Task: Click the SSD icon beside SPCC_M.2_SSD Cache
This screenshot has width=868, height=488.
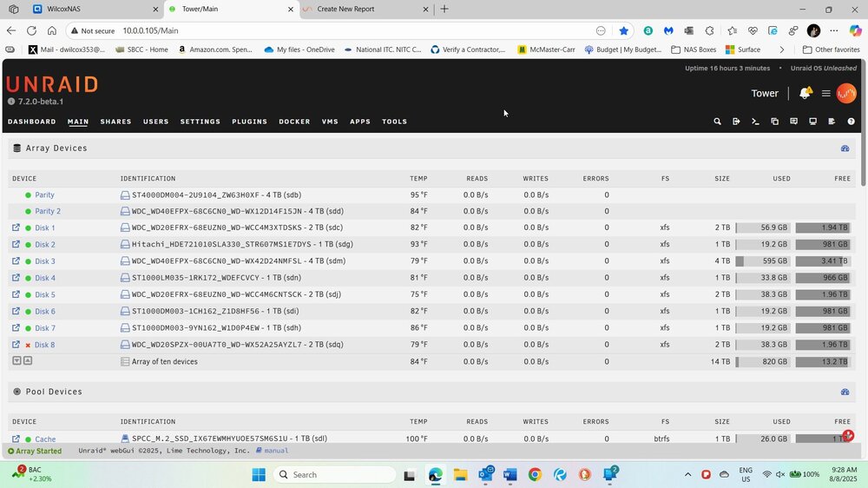Action: pos(125,439)
